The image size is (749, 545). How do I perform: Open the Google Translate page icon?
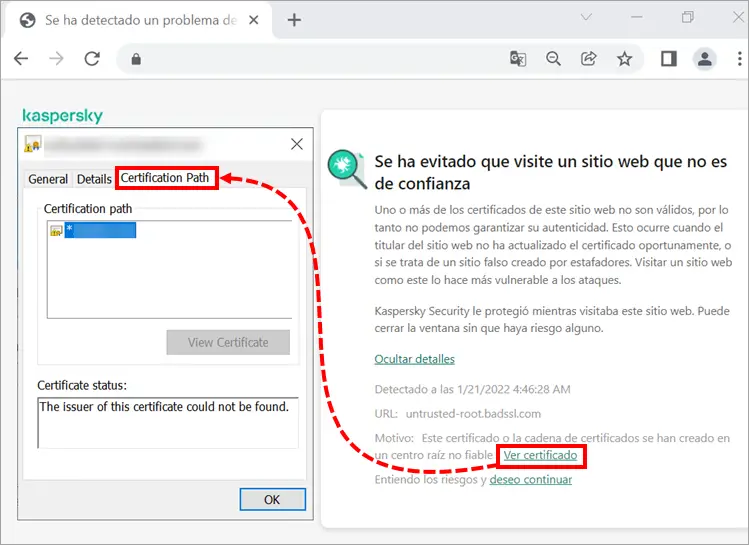tap(518, 59)
